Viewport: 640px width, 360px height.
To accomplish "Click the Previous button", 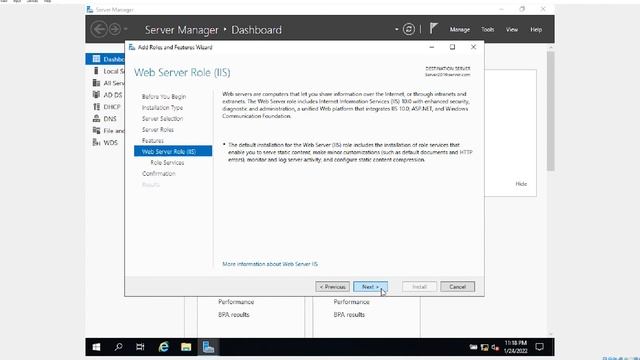I will [332, 287].
